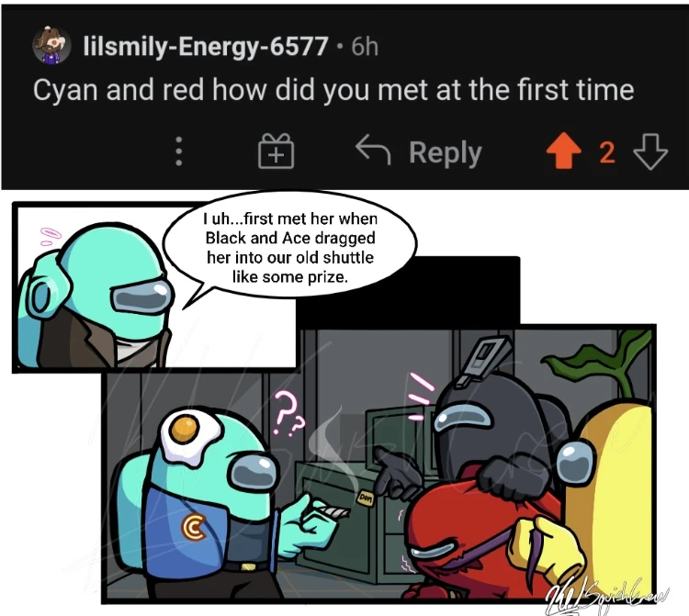Click the orange C logo on Cyan's vest
Image resolution: width=689 pixels, height=616 pixels.
193,527
